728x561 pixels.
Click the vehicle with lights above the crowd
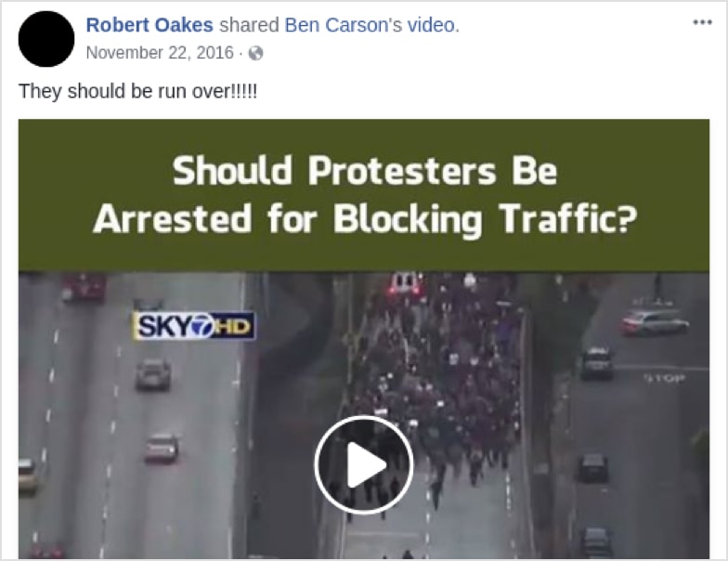coord(407,283)
